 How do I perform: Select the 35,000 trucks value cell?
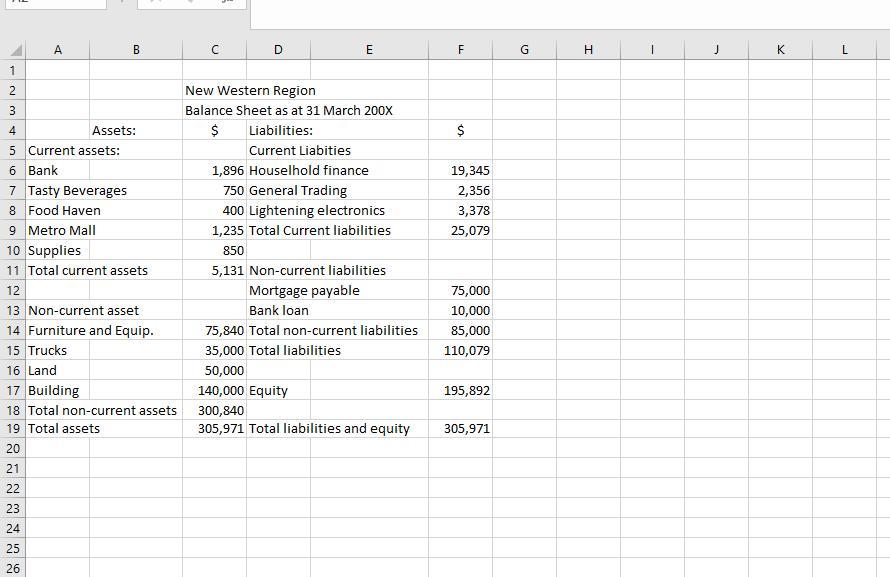[215, 351]
